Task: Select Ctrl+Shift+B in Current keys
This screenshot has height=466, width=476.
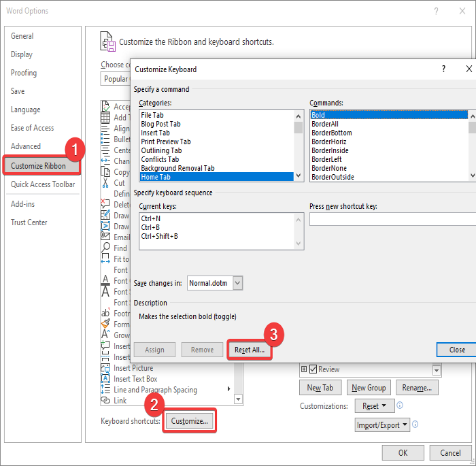Action: click(217, 236)
